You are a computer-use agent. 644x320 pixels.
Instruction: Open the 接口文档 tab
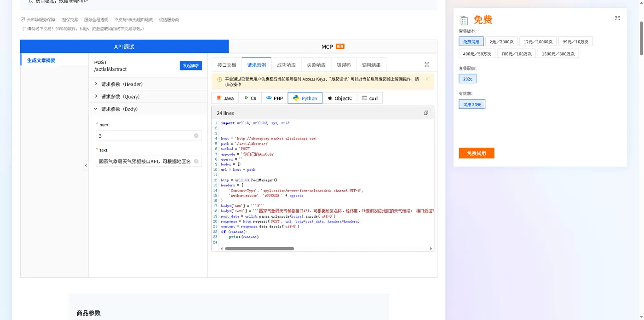click(x=227, y=65)
